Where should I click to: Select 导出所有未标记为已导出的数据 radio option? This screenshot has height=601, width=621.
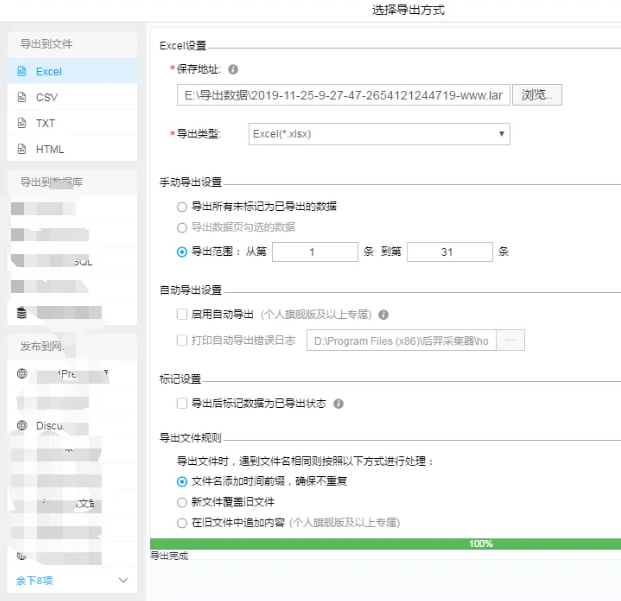[x=181, y=206]
